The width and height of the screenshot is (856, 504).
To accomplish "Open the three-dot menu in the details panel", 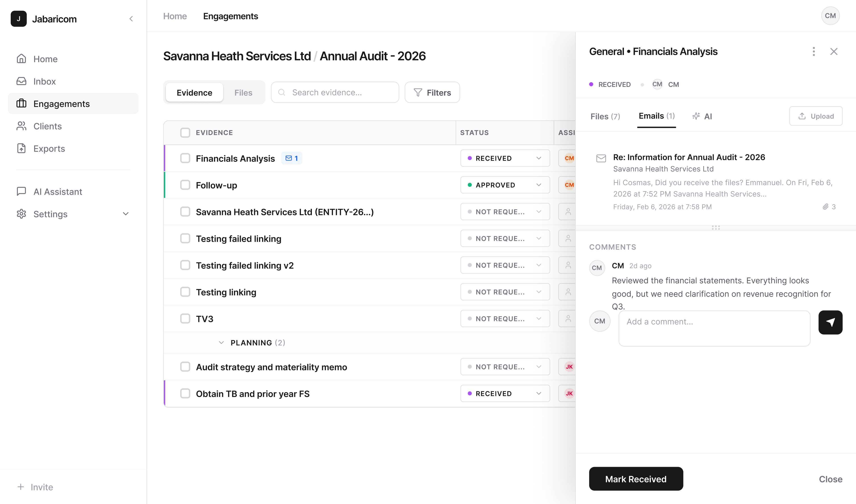I will point(814,52).
